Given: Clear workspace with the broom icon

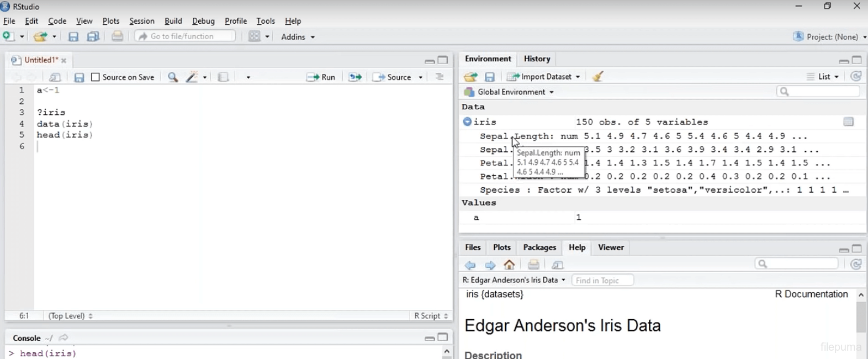Looking at the screenshot, I should click(597, 77).
